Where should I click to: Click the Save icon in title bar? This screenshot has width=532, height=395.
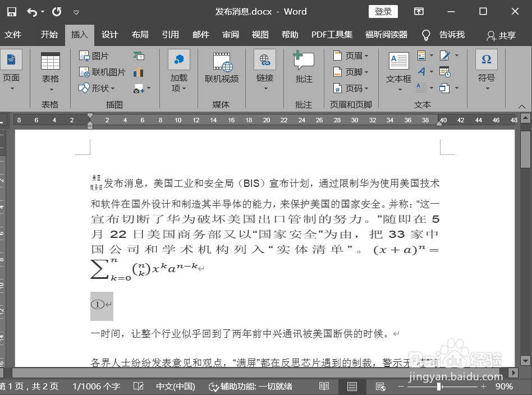tap(12, 12)
